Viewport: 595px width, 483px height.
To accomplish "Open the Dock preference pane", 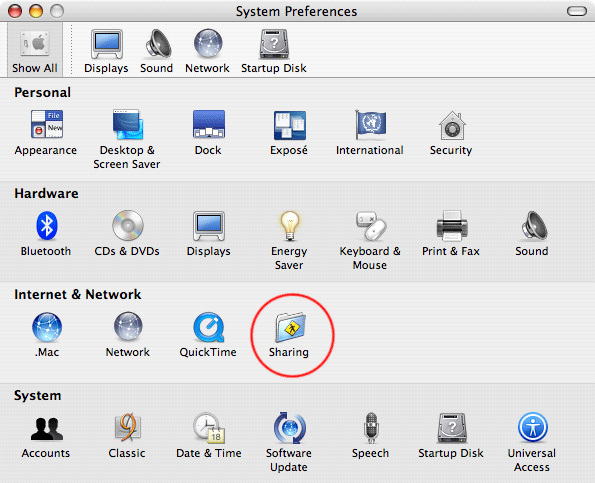I will (208, 133).
